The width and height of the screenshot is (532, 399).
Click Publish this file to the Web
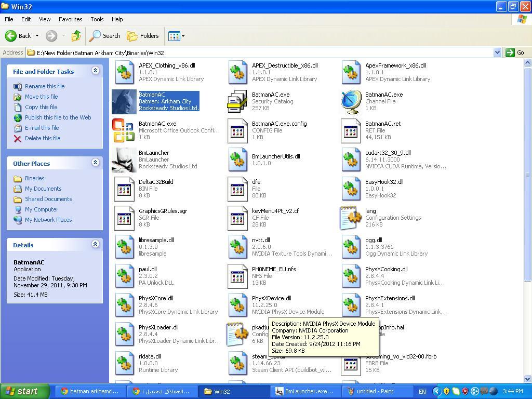(58, 117)
